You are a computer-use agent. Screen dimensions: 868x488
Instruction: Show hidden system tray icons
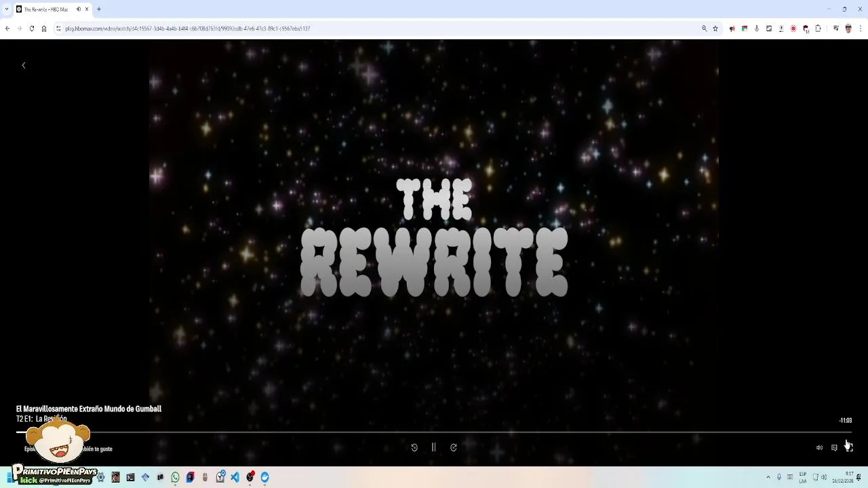click(768, 477)
